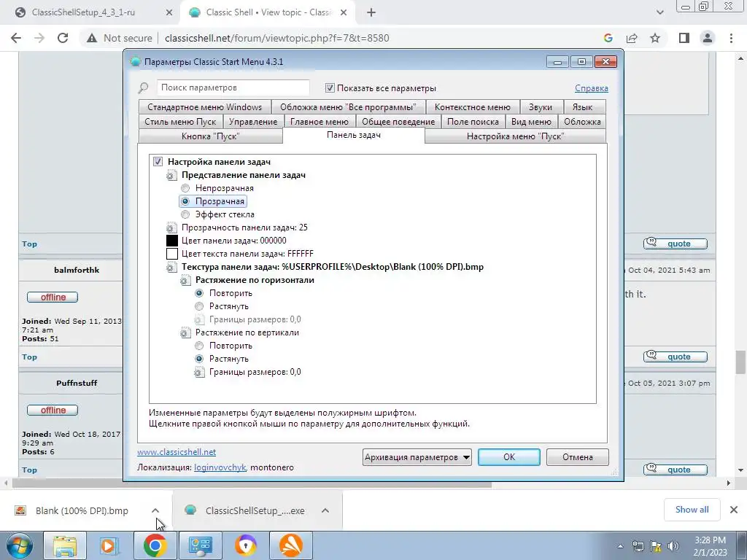Open Control Panel taskbar icon
Screen dimensions: 747x560
(x=200, y=545)
